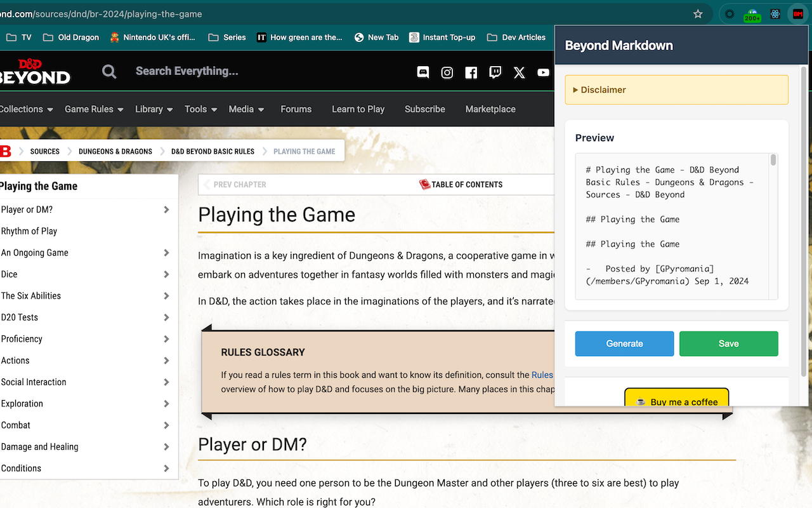
Task: Open the YouTube social icon
Action: point(544,72)
